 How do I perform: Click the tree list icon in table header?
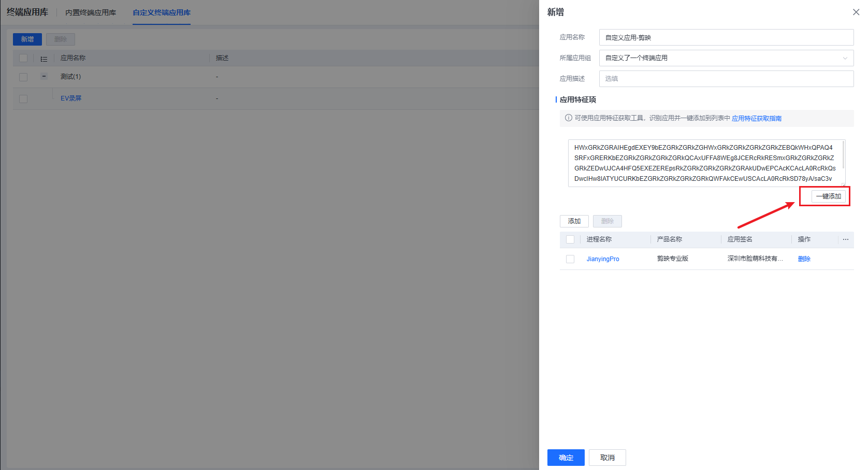(x=44, y=59)
